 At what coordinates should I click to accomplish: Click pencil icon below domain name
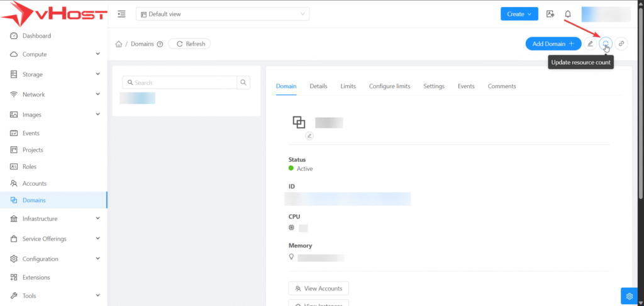pos(309,135)
